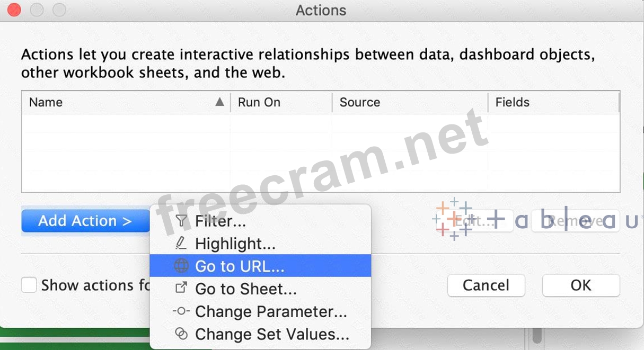This screenshot has height=350, width=644.
Task: Enable the Show actions checkbox
Action: point(29,285)
